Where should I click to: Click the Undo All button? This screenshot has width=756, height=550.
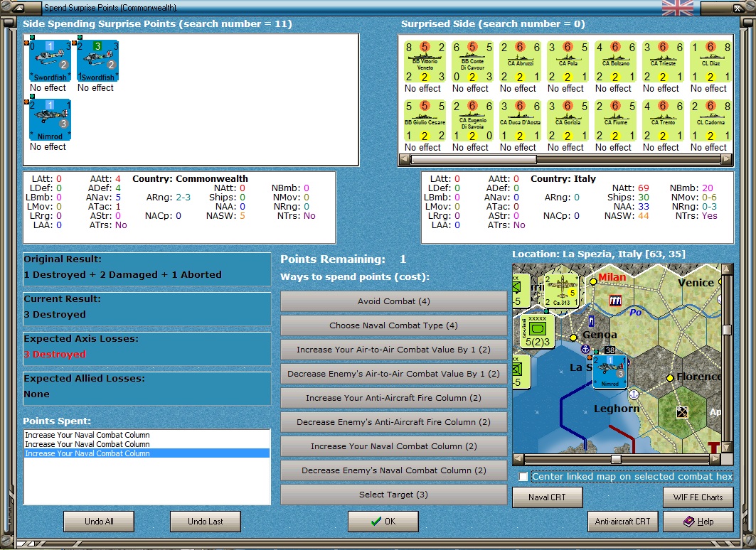(x=99, y=521)
